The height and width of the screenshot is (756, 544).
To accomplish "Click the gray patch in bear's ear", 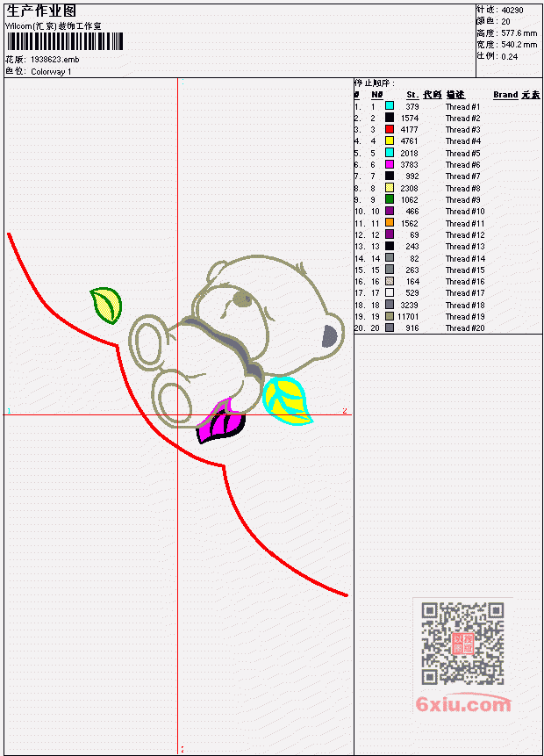I will tap(330, 336).
